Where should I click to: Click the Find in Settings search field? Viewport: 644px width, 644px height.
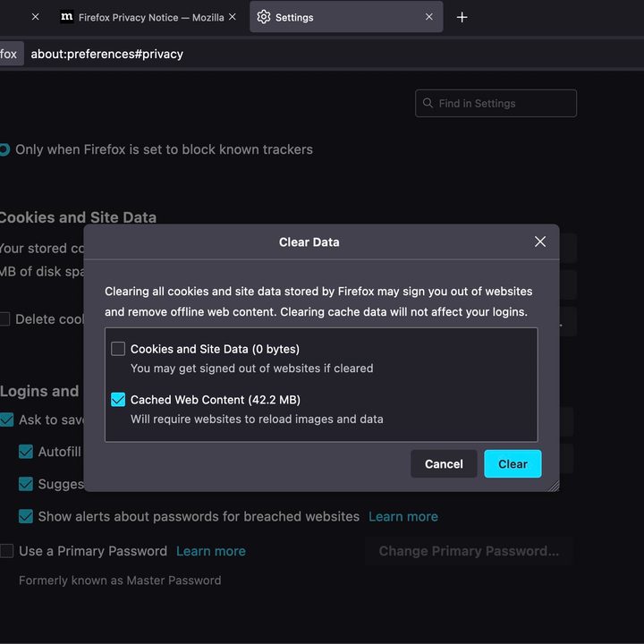(x=496, y=103)
